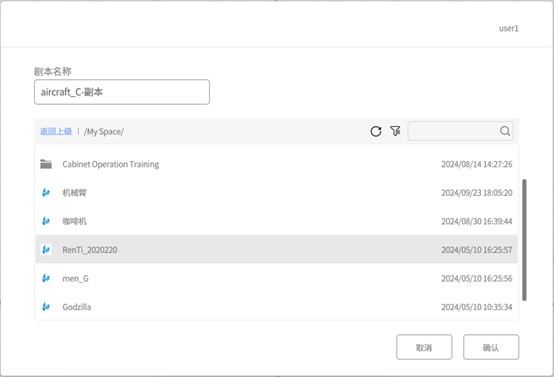Click the 取消 cancel button

tap(424, 347)
